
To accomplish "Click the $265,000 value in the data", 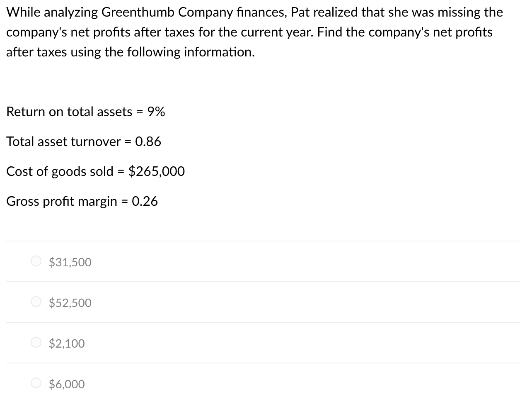I will coord(157,171).
